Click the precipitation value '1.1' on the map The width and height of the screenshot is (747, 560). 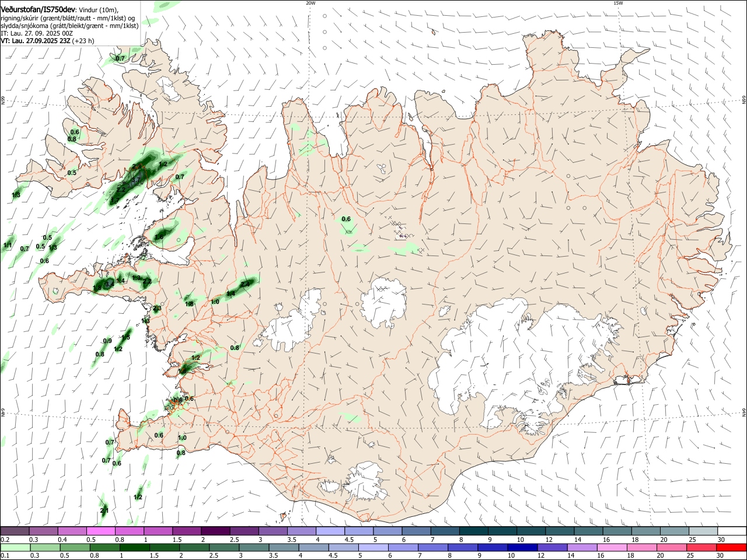[8, 246]
